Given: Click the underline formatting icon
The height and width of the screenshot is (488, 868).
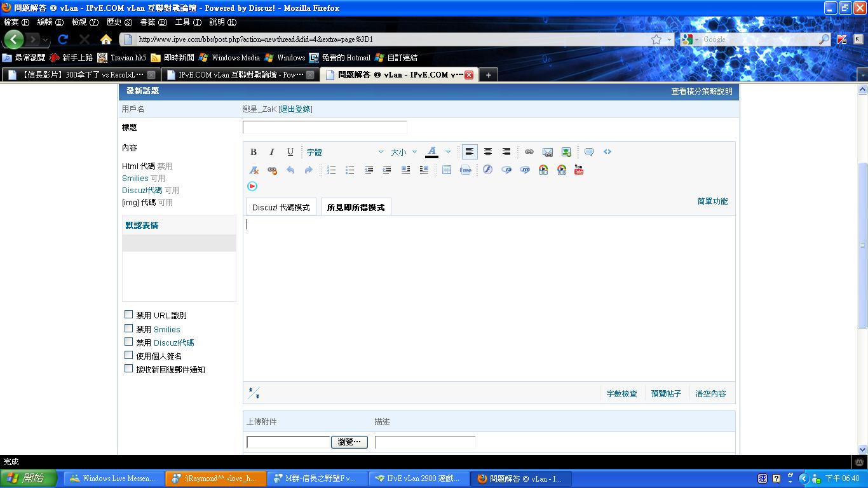Looking at the screenshot, I should (x=290, y=152).
